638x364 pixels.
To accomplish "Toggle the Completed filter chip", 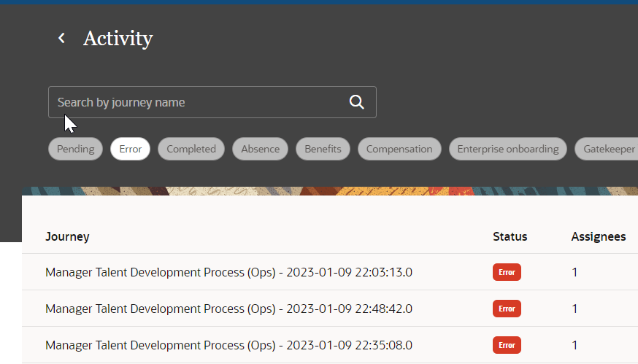I will pos(191,149).
